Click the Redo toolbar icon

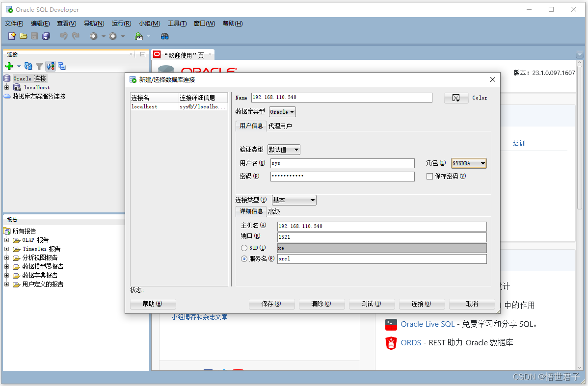pos(76,36)
